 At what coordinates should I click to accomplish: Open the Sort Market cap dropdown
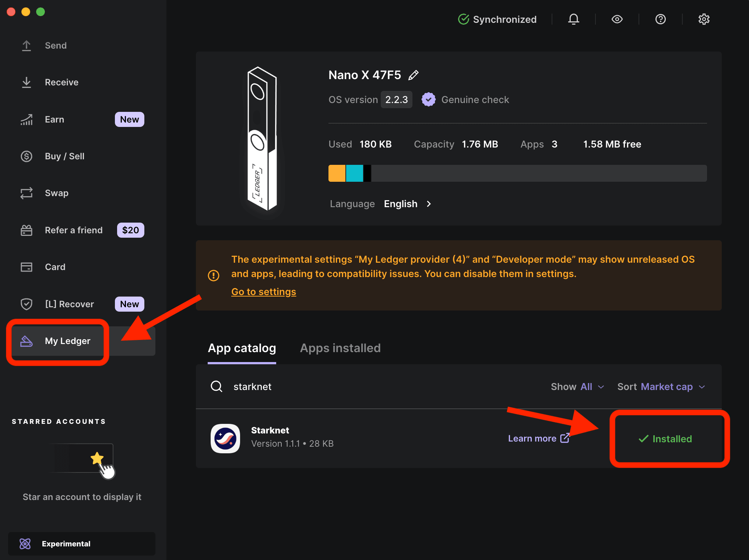(661, 387)
